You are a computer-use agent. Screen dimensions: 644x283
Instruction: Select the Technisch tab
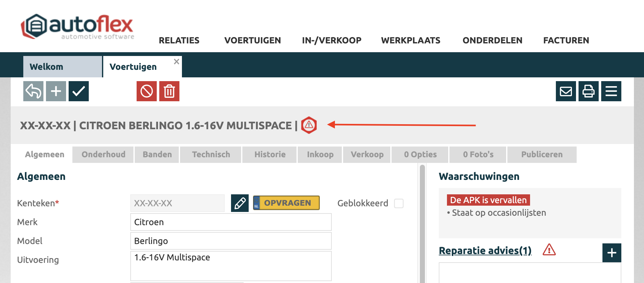[211, 154]
